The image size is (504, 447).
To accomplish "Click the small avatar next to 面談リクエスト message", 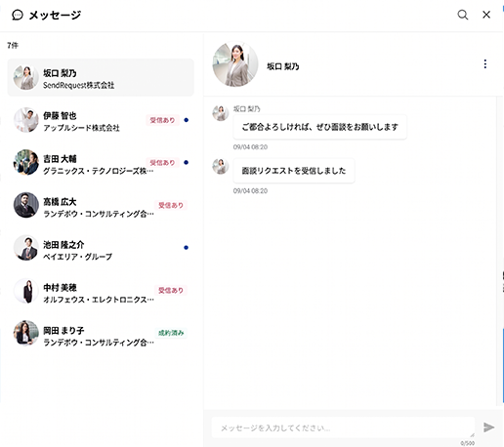I will click(x=221, y=166).
